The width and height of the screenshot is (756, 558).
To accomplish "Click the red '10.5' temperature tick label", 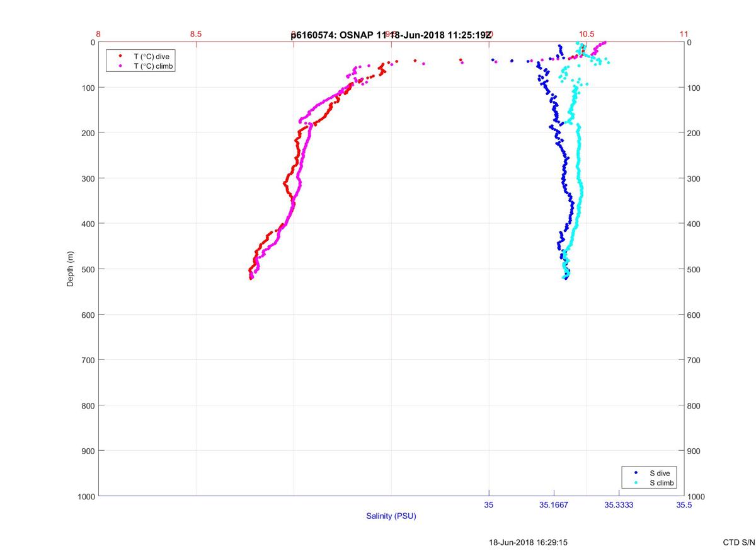I will 587,34.
